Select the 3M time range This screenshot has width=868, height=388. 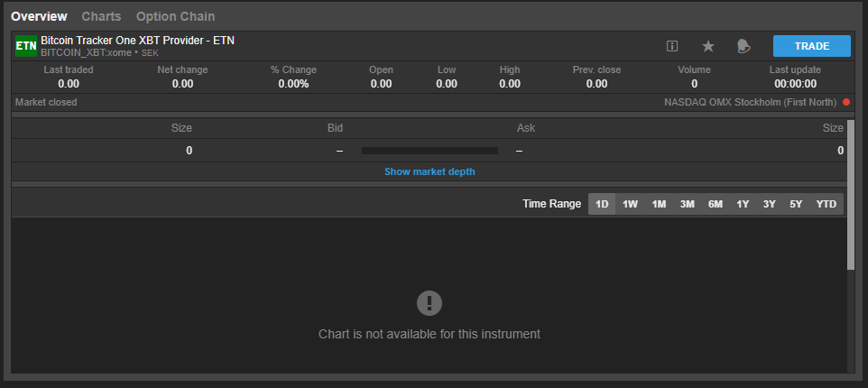pos(687,204)
